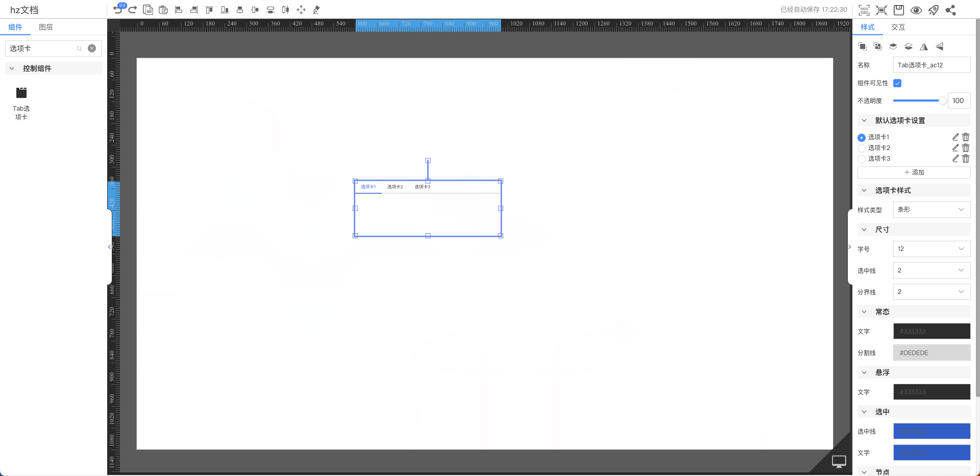Undo the last action

(118, 10)
